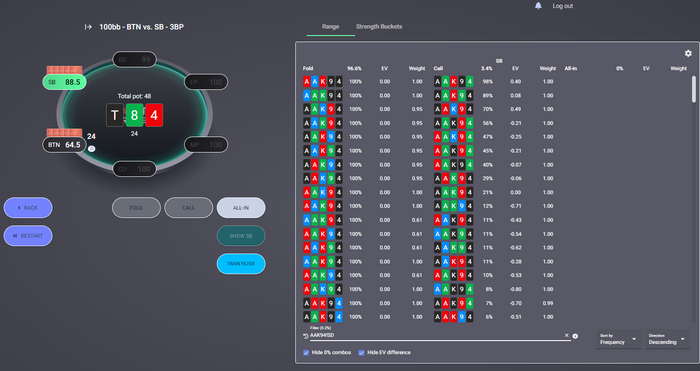Click the range list scrollbar thumb
The width and height of the screenshot is (700, 371).
pos(694,89)
